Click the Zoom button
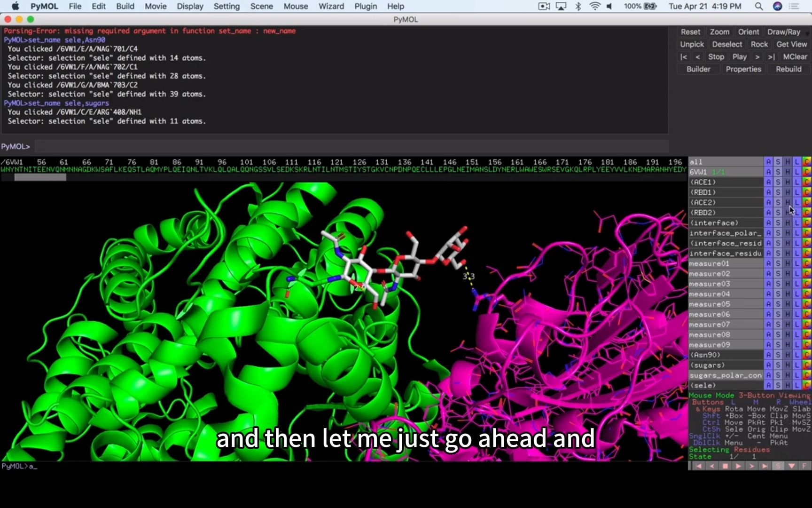 [x=719, y=32]
